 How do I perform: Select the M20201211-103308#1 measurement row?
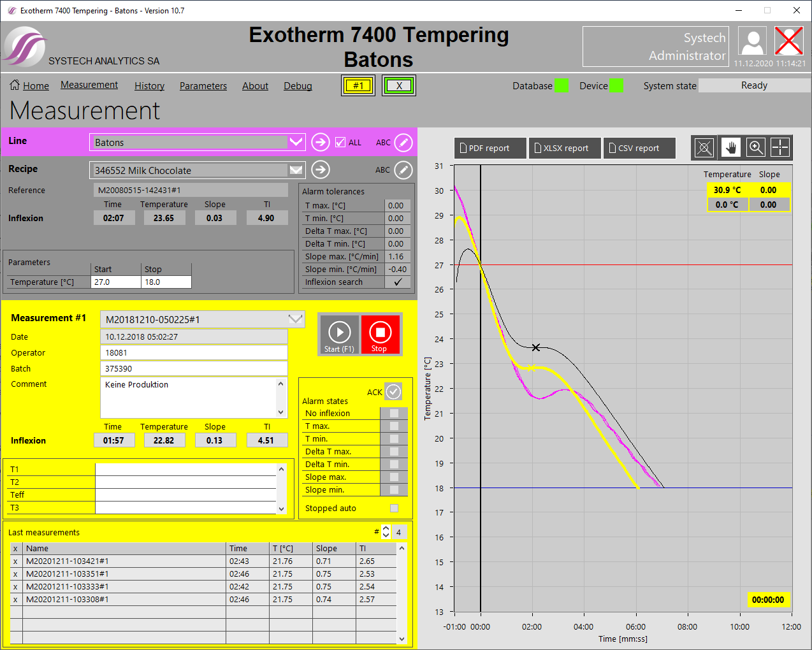click(x=203, y=600)
